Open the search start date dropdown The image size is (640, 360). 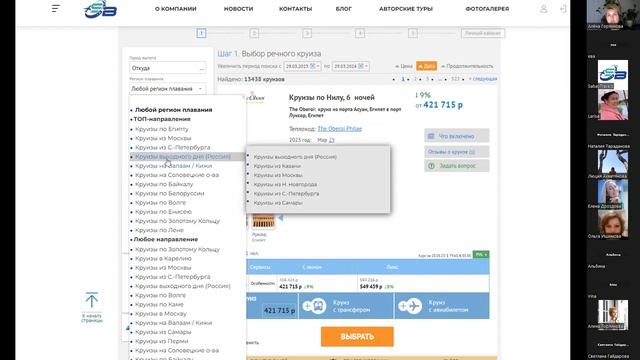point(302,66)
